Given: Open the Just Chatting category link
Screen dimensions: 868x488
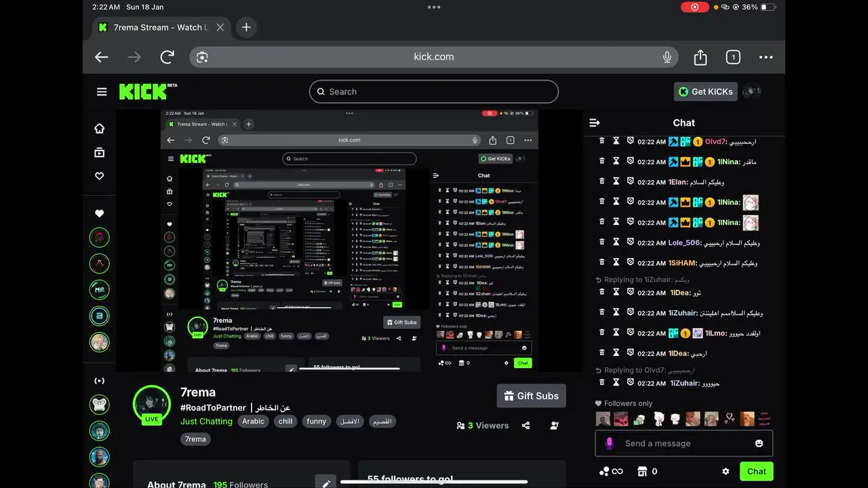Looking at the screenshot, I should pyautogui.click(x=206, y=421).
